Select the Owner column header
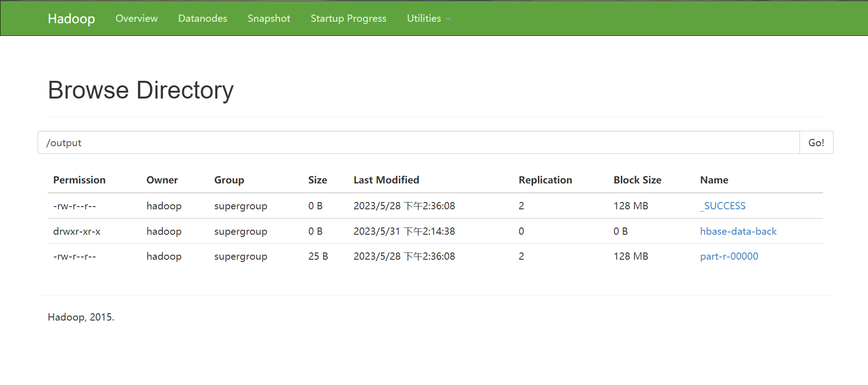This screenshot has height=385, width=868. point(162,180)
